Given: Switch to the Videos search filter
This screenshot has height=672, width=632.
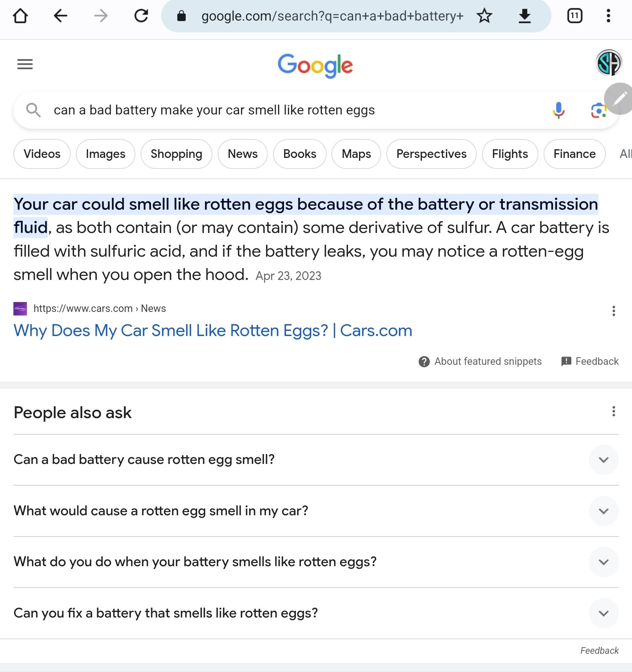Looking at the screenshot, I should (42, 154).
